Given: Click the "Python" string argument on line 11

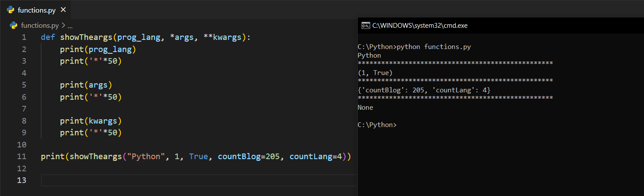Looking at the screenshot, I should [143, 156].
